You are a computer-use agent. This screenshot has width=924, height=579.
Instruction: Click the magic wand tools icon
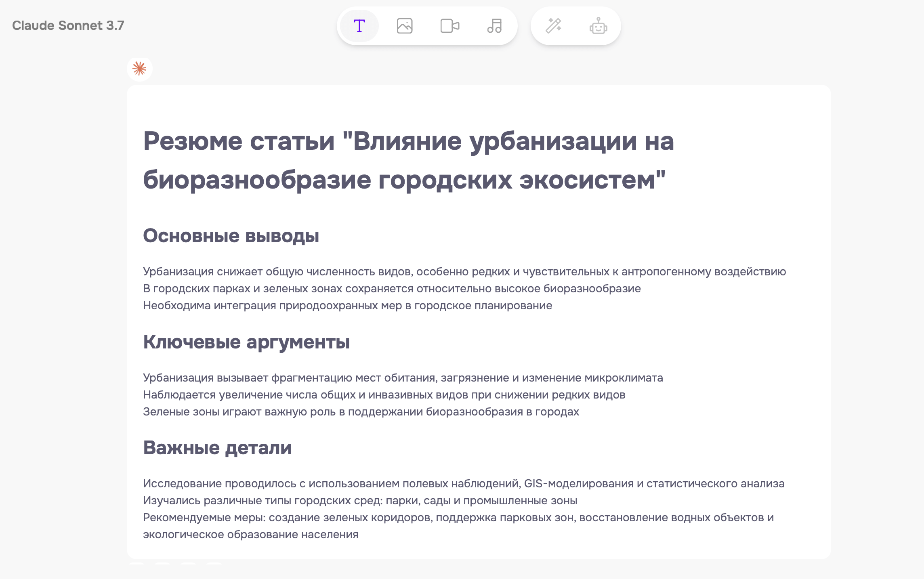[x=553, y=26]
